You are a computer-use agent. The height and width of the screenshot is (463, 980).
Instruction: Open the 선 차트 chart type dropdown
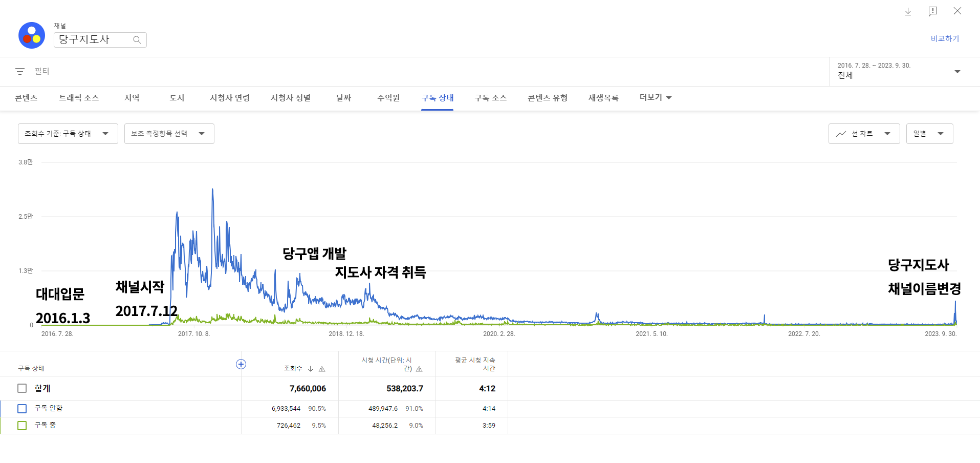point(864,134)
